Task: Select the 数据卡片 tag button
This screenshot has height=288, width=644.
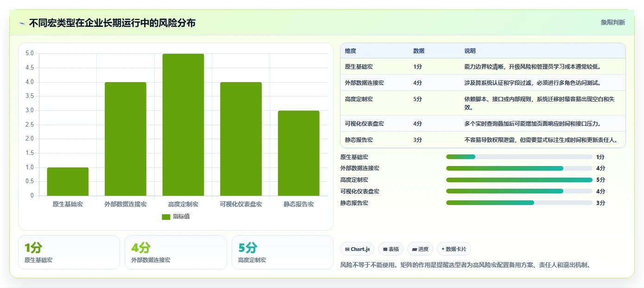Action: [x=454, y=249]
